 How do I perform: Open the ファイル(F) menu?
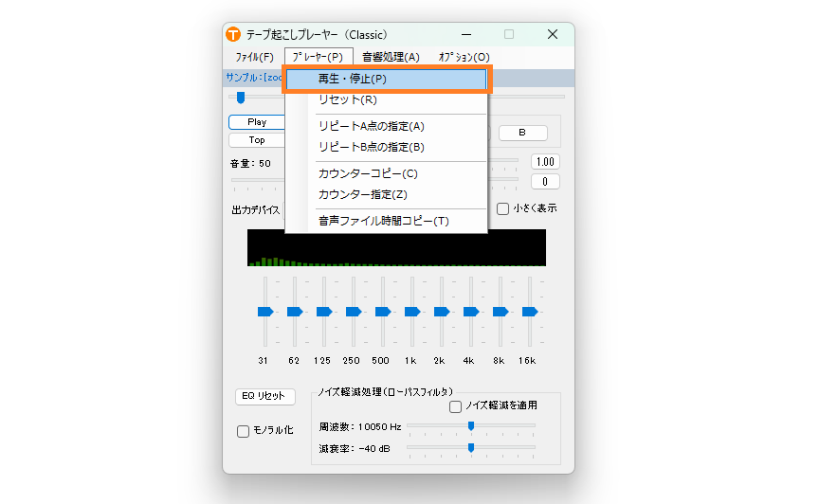(x=254, y=58)
